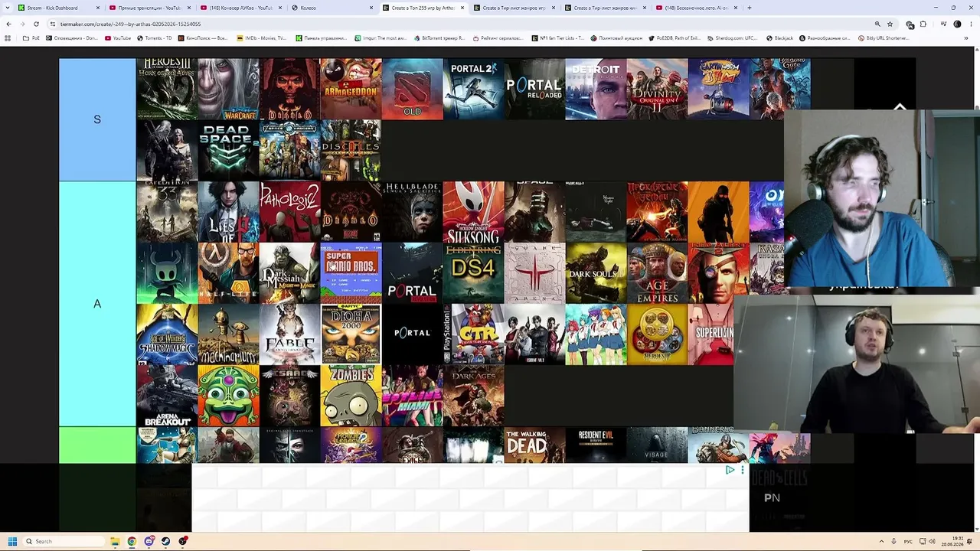
Task: Open the PoE bookmark
Action: tap(31, 37)
